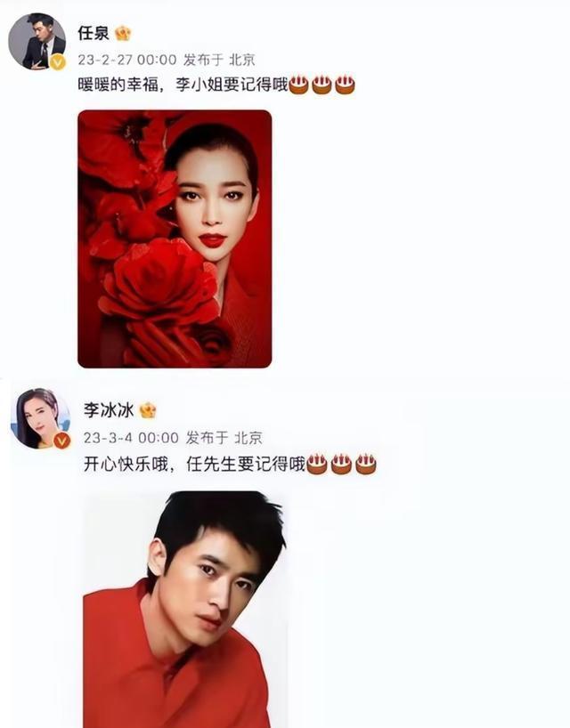Click the orange verified badge on 李冰冰's avatar
Image resolution: width=570 pixels, height=728 pixels.
click(61, 441)
